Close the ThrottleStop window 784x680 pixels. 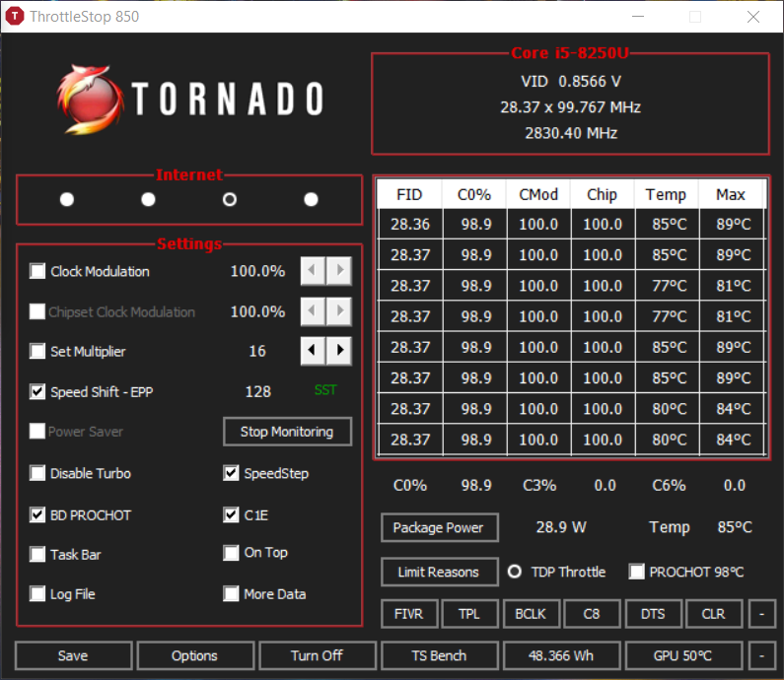click(x=753, y=17)
